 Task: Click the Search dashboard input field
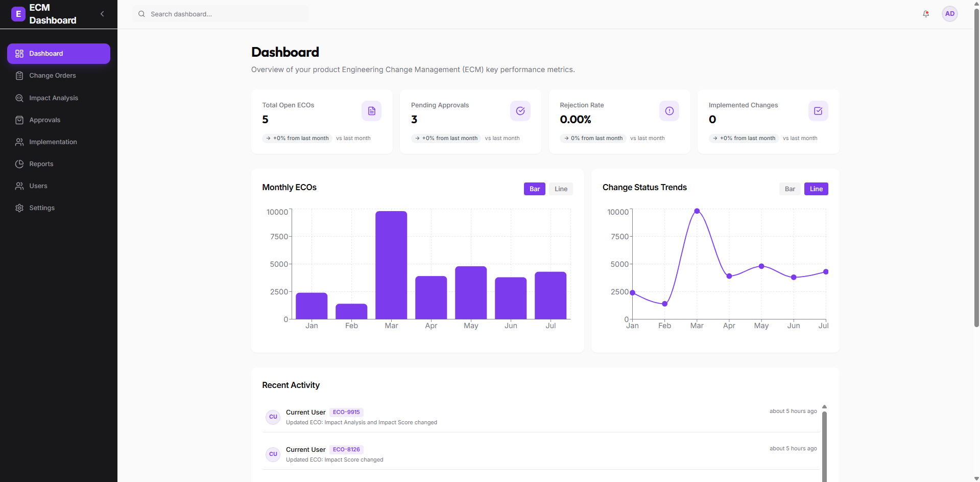[225, 14]
